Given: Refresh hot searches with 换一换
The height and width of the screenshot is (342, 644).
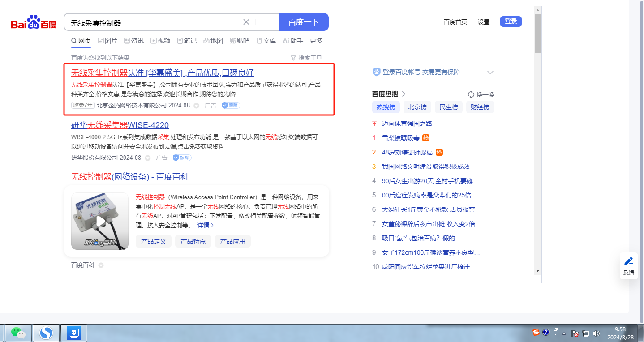Looking at the screenshot, I should coord(481,94).
